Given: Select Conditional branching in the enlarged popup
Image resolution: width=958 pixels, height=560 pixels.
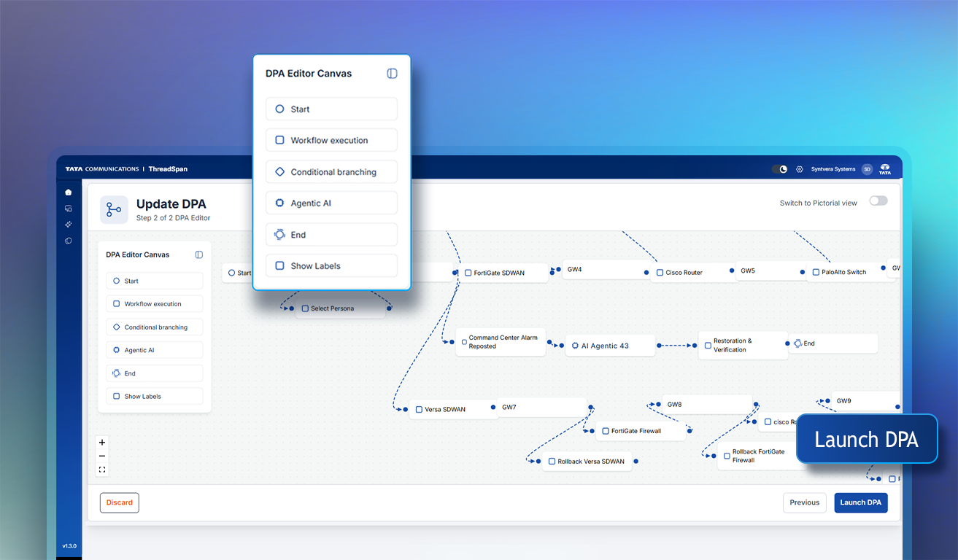Looking at the screenshot, I should click(x=332, y=172).
